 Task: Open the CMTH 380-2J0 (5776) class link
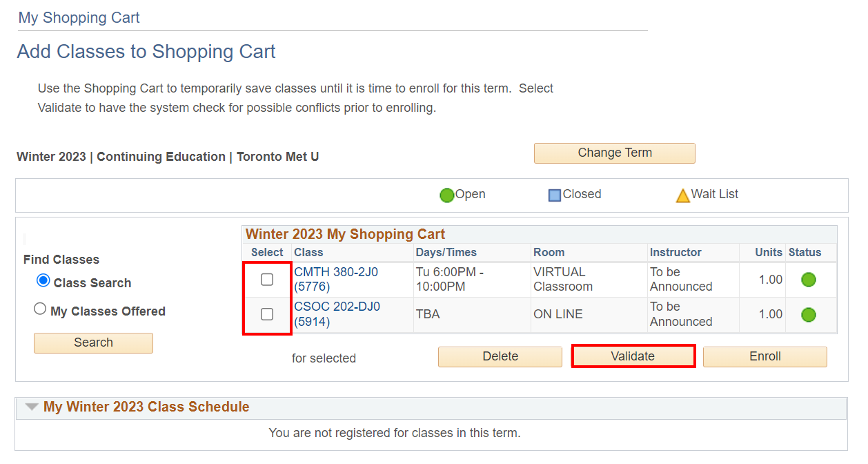click(336, 279)
